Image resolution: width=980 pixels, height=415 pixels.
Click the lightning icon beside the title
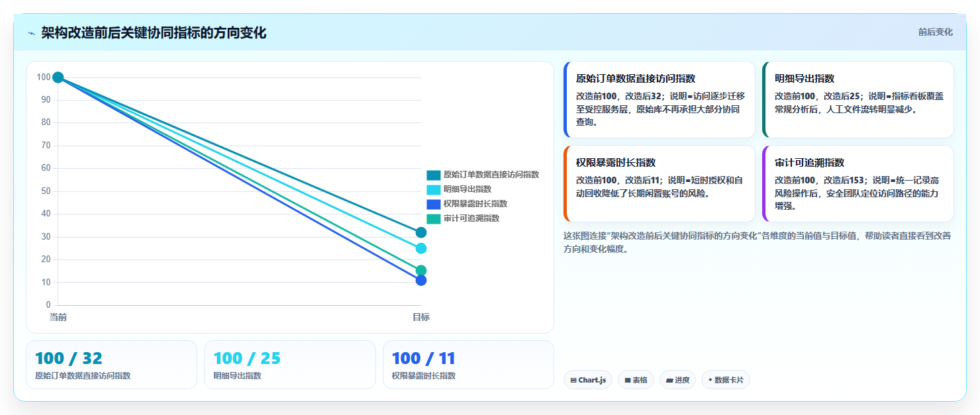tap(31, 32)
